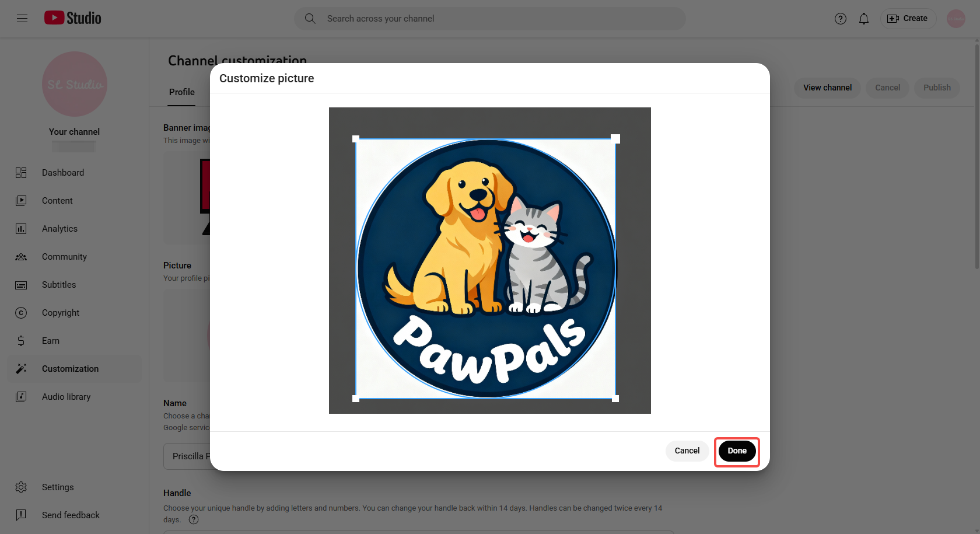Image resolution: width=980 pixels, height=534 pixels.
Task: Click the search across your channel field
Action: [490, 18]
